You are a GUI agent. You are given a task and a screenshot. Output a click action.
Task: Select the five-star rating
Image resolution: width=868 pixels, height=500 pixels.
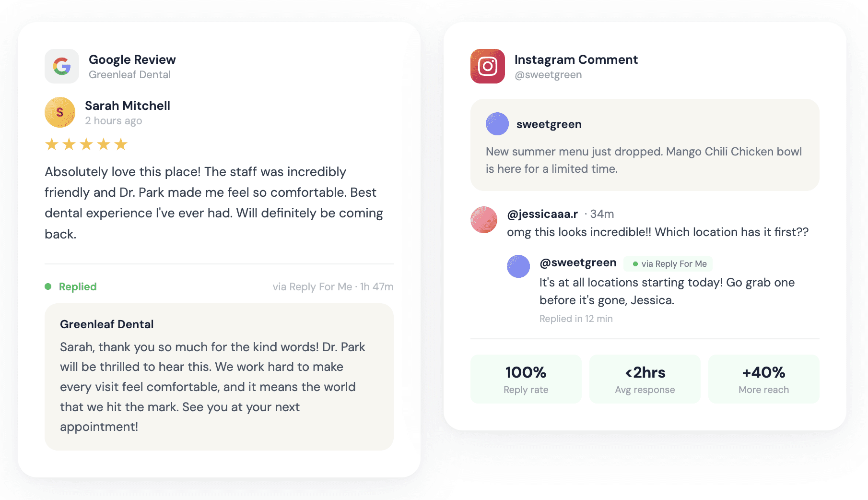(86, 143)
